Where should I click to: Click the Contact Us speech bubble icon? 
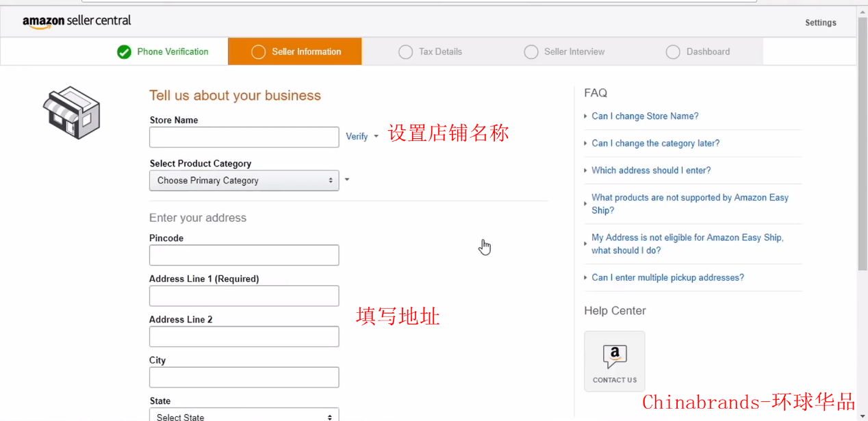[614, 357]
